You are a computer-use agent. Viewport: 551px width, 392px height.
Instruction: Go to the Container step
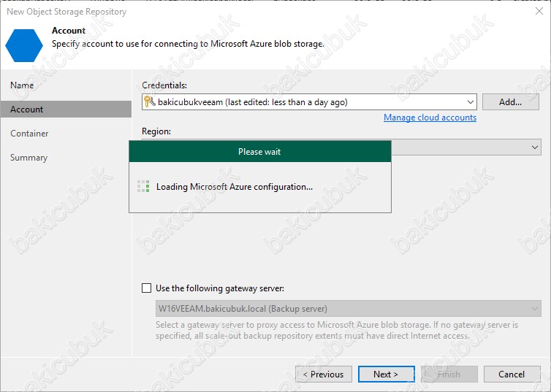click(29, 134)
